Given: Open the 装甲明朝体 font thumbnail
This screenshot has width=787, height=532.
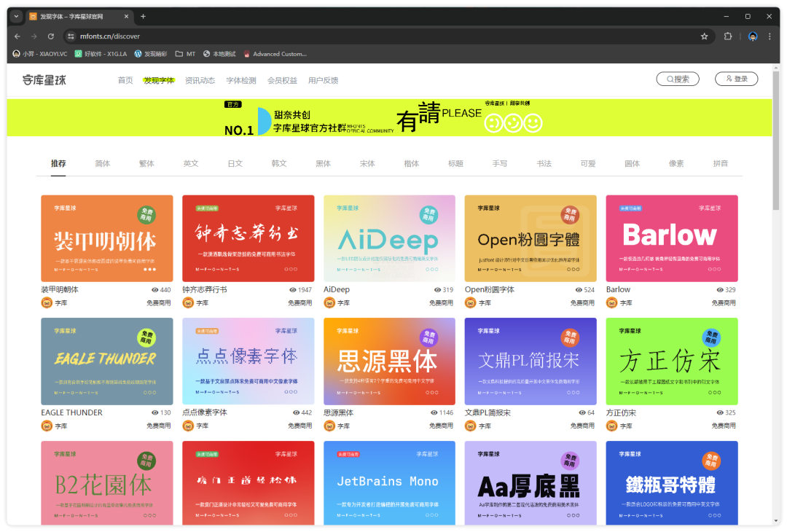Looking at the screenshot, I should 107,238.
